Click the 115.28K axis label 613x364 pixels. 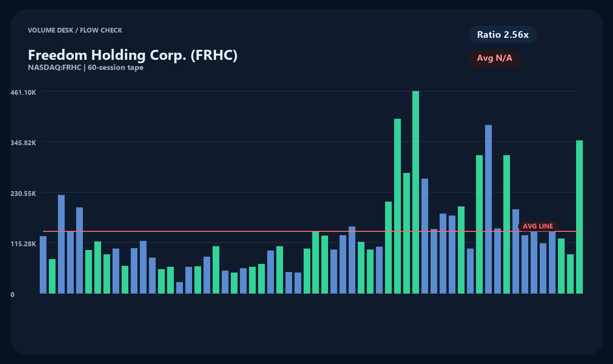point(23,244)
